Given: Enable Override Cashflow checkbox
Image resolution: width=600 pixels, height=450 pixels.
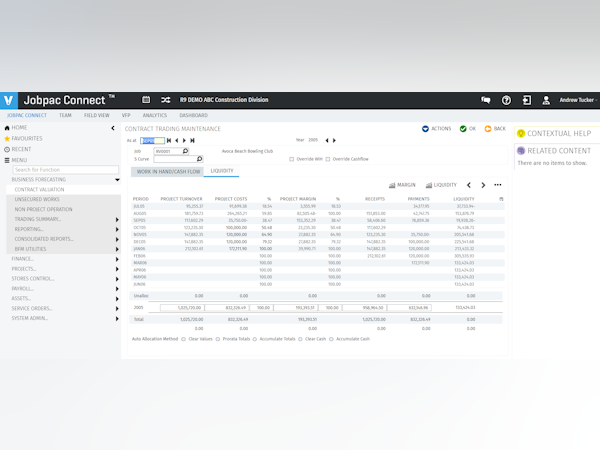Looking at the screenshot, I should (x=328, y=159).
